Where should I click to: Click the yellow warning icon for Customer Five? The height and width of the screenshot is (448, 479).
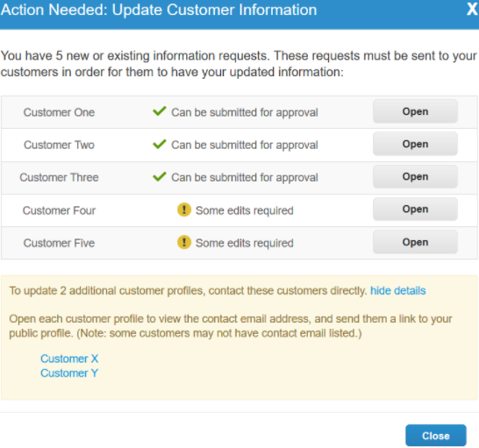coord(184,243)
